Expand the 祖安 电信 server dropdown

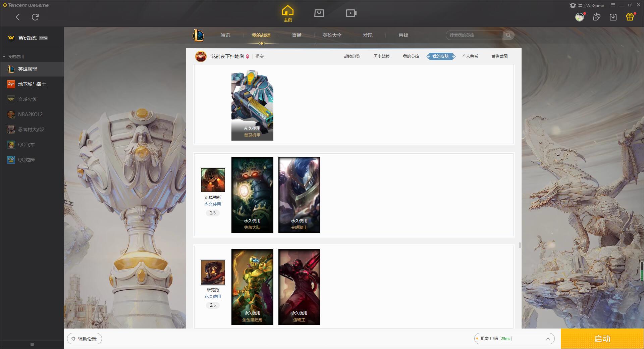(x=514, y=339)
